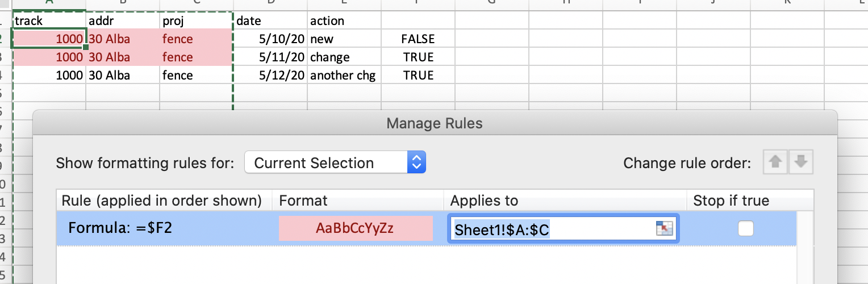
Task: Edit the Applies to range field
Action: pyautogui.click(x=562, y=229)
